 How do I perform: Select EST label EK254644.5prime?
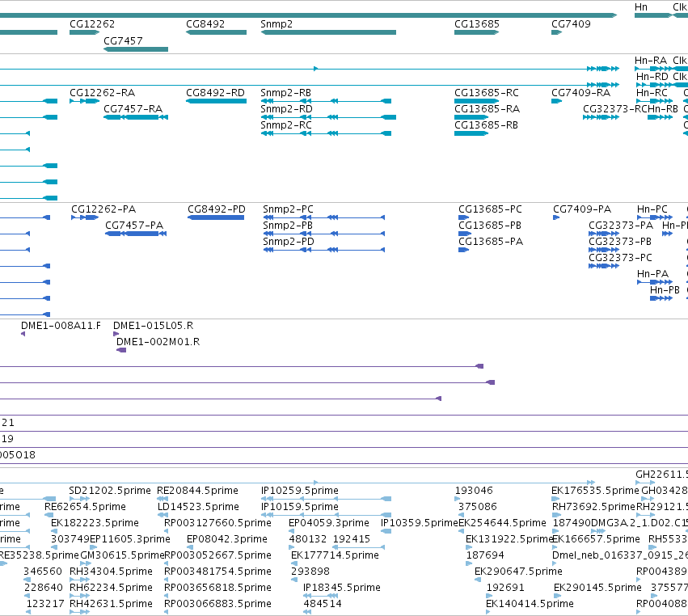click(x=502, y=523)
